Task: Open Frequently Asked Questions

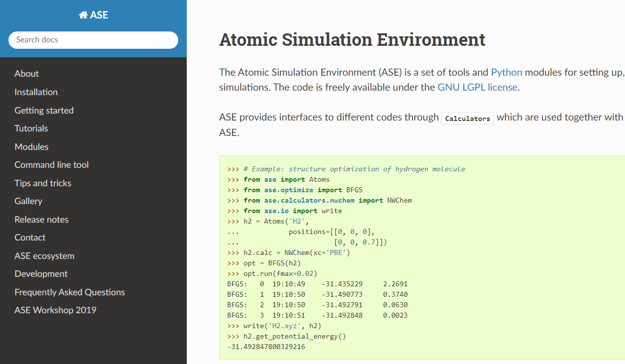Action: coord(70,292)
